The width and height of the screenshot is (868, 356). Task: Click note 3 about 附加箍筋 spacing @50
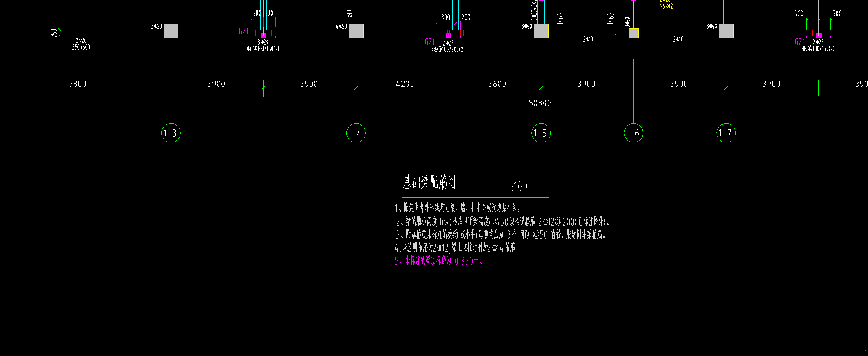point(501,235)
